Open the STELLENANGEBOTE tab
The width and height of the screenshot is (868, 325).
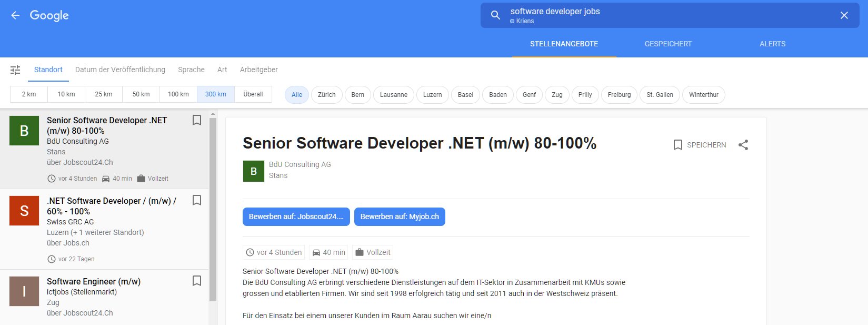[564, 44]
